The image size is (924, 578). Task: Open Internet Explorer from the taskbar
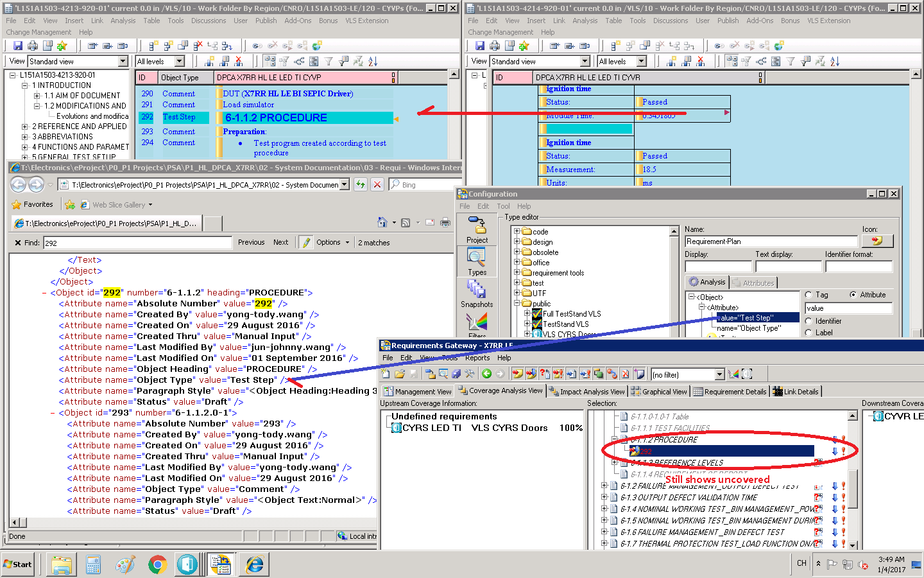pyautogui.click(x=255, y=565)
